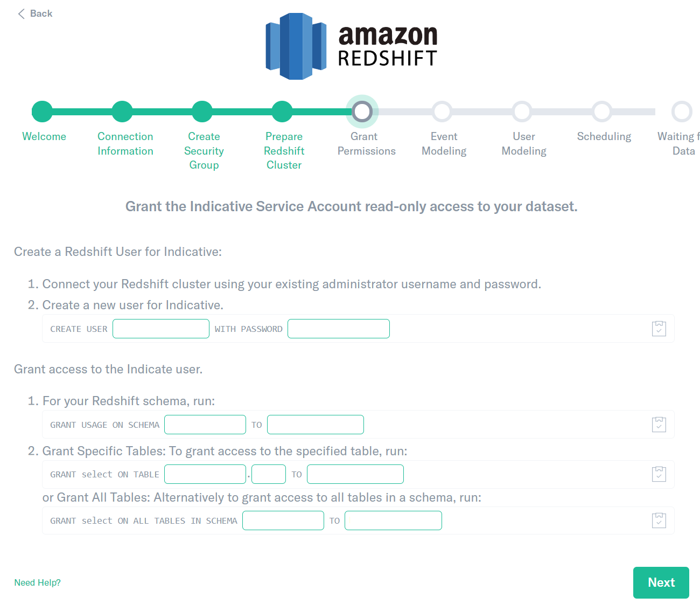Select the Scheduling step circle
700x611 pixels.
[x=602, y=112]
